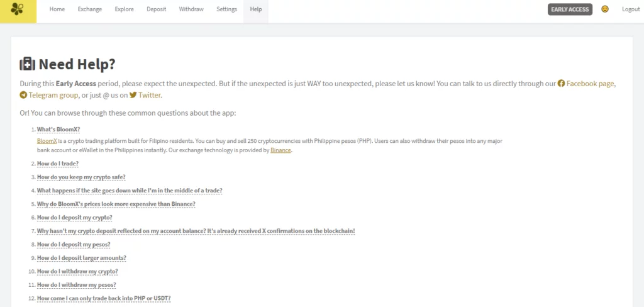Go to the Home menu item
Screen dimensions: 644x307
click(57, 9)
